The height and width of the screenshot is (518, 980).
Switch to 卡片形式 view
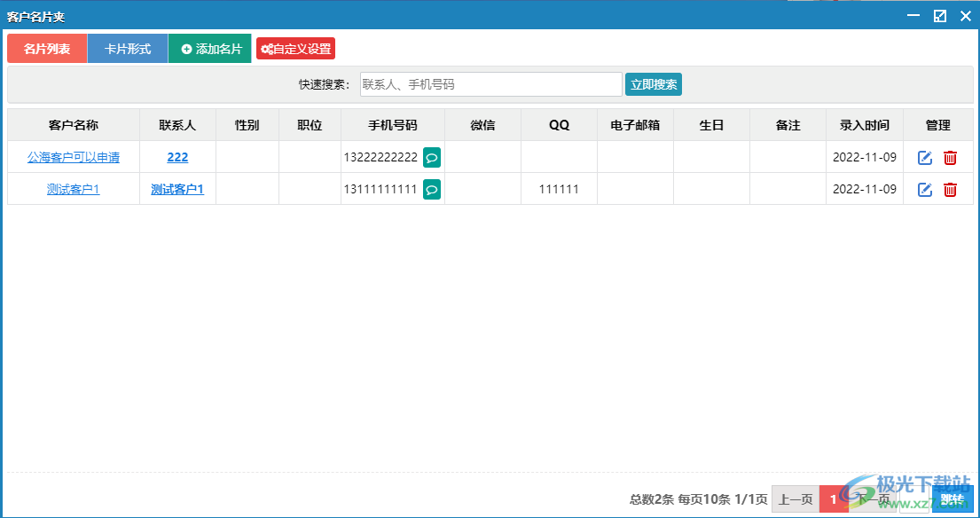pos(128,49)
